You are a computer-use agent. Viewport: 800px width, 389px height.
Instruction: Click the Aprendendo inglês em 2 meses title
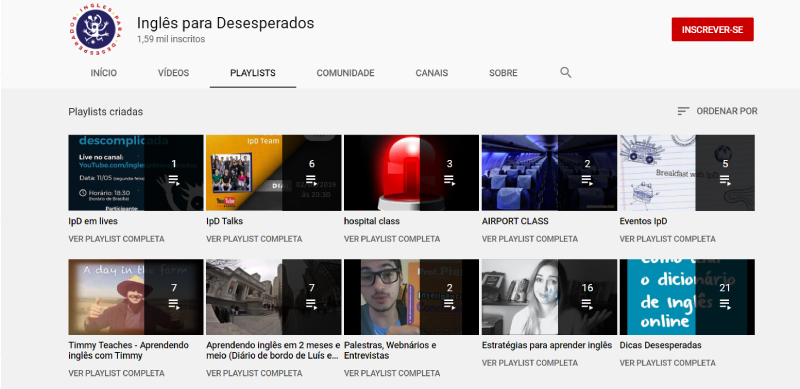[x=273, y=350]
